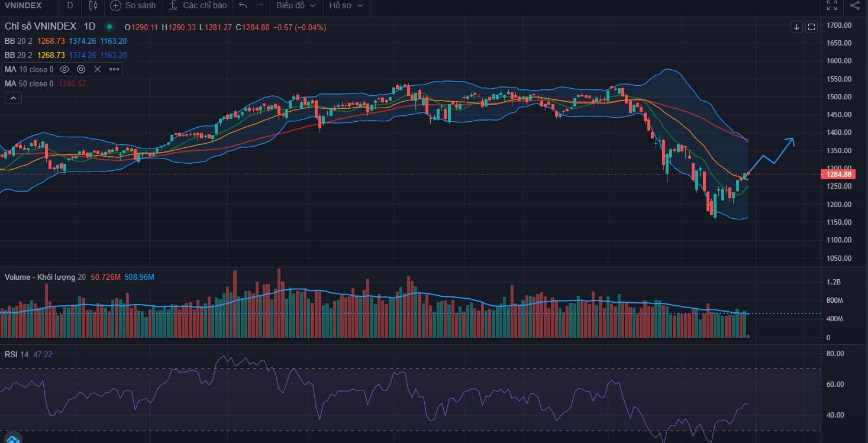Select the D timeframe interval

(70, 5)
